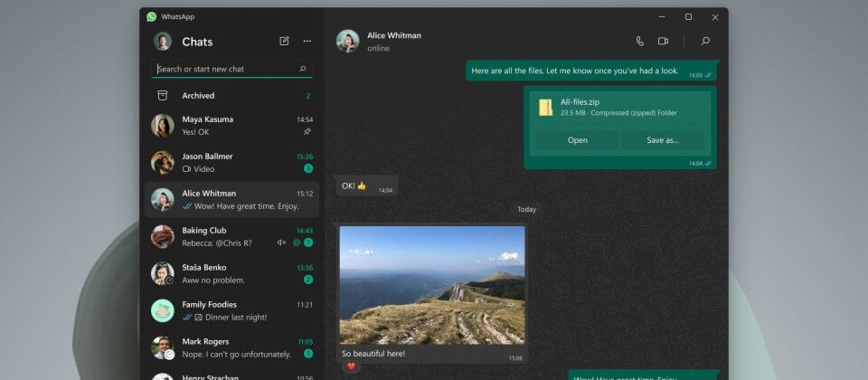Image resolution: width=868 pixels, height=380 pixels.
Task: Close the WhatsApp window
Action: [714, 17]
